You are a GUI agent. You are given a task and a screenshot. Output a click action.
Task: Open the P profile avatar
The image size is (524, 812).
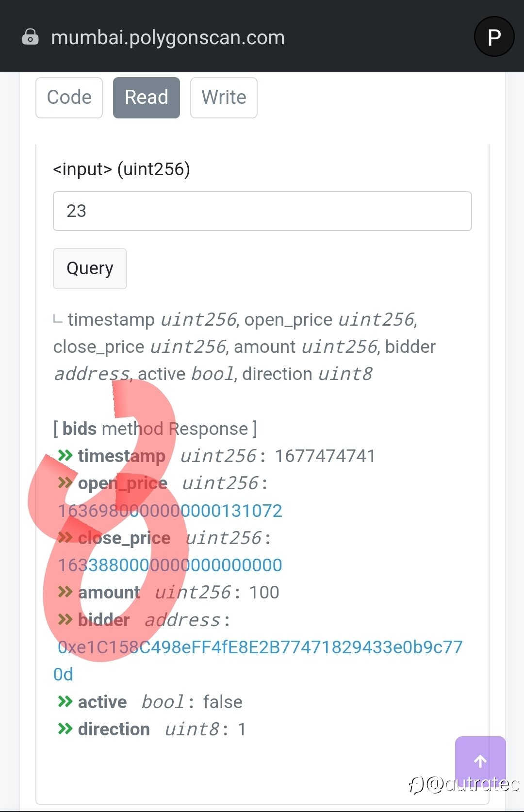[494, 37]
